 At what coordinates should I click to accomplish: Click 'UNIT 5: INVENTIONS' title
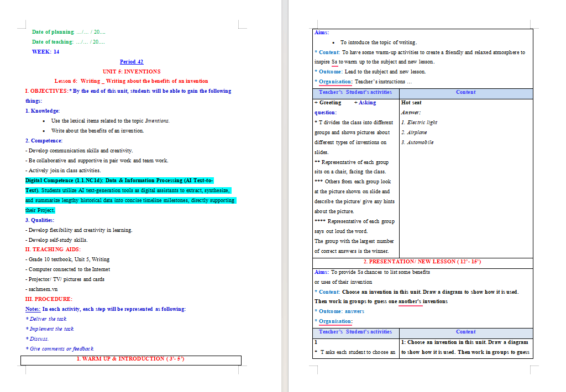(132, 71)
